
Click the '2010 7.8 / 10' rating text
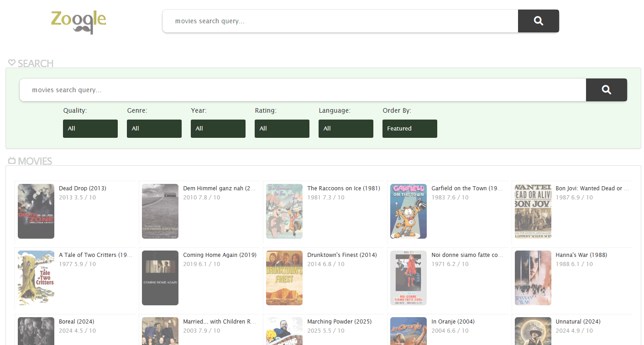click(202, 198)
